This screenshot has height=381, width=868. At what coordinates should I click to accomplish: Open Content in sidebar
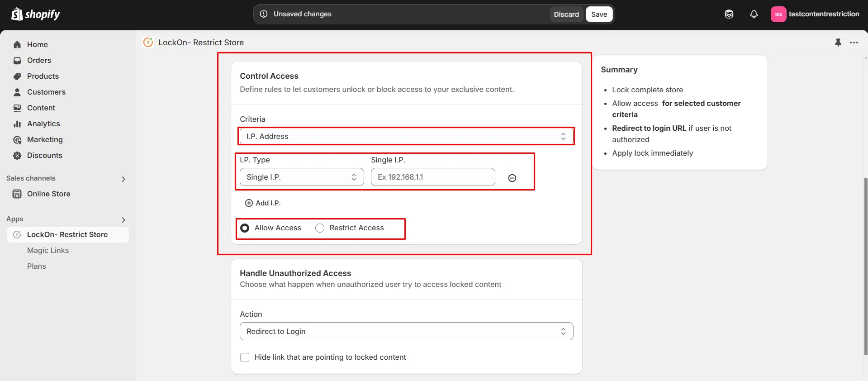pos(41,108)
